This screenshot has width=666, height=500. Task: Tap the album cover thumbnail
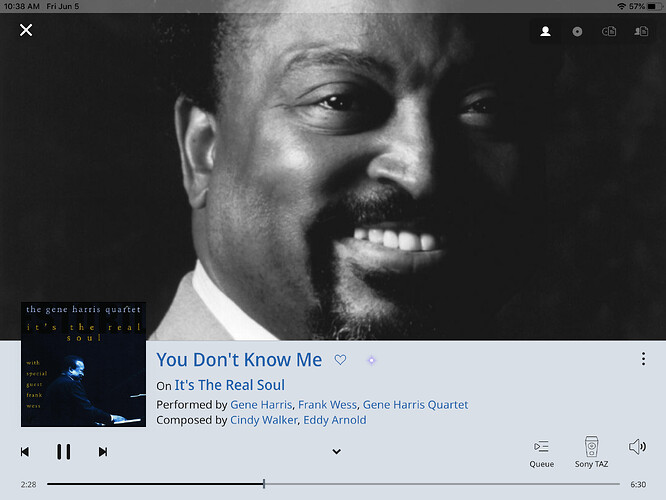click(83, 364)
